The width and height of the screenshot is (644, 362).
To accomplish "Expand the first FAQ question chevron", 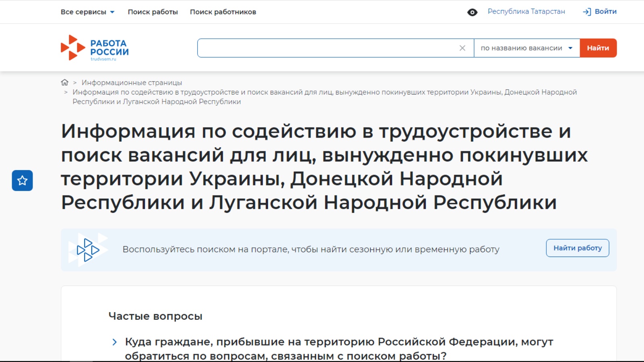I will (115, 342).
